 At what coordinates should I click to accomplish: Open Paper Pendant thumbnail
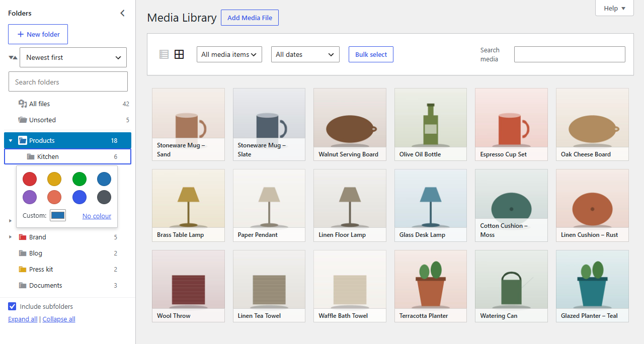click(x=269, y=205)
